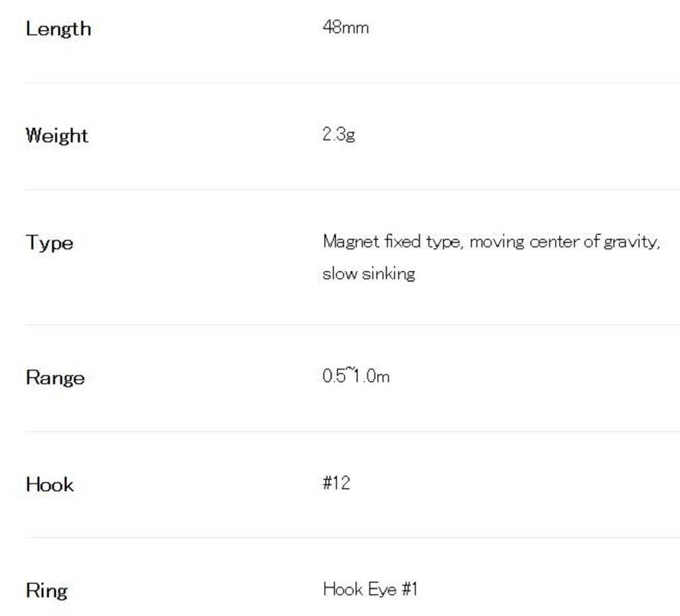Click "#1" in the Ring value
Viewport: 680px width, 616px height.
pyautogui.click(x=410, y=589)
